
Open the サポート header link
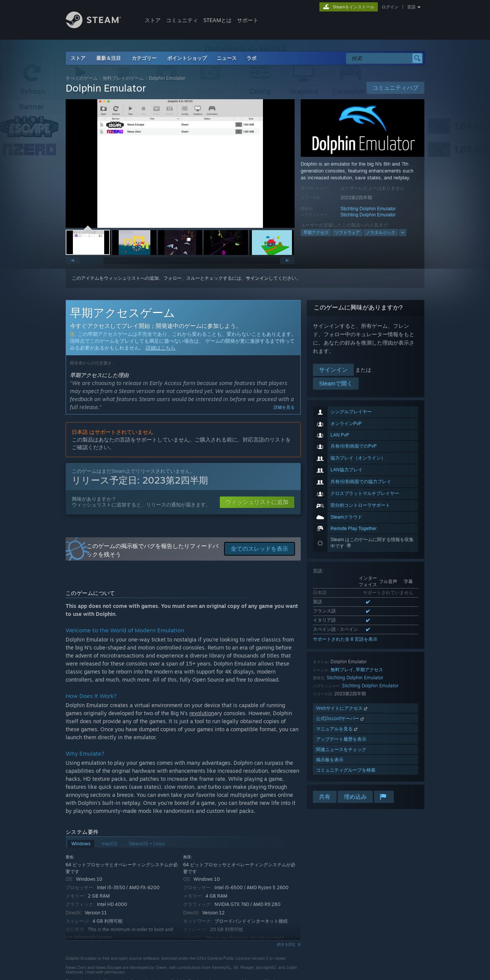(247, 20)
